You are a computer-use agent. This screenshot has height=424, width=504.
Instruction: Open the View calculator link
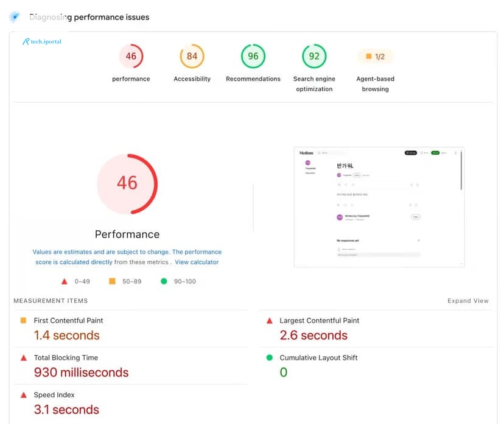click(197, 262)
